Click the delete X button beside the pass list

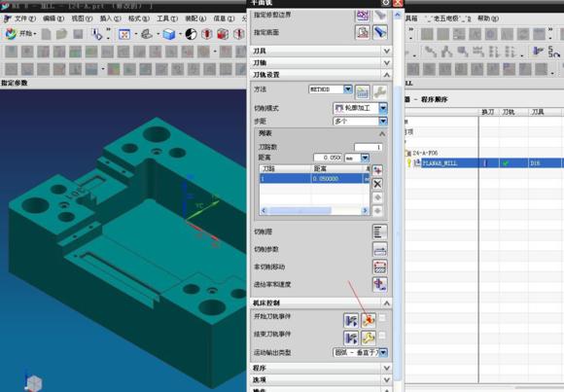point(377,184)
